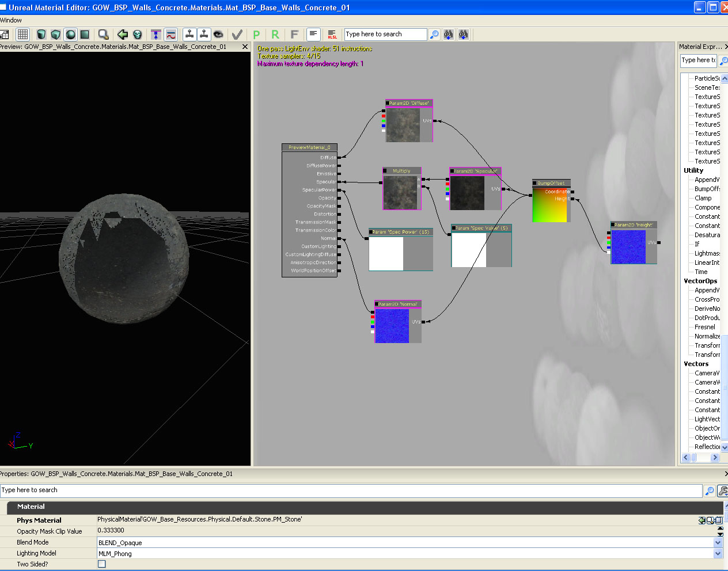This screenshot has width=728, height=571.
Task: Toggle first realtime preview icon
Action: tap(189, 35)
